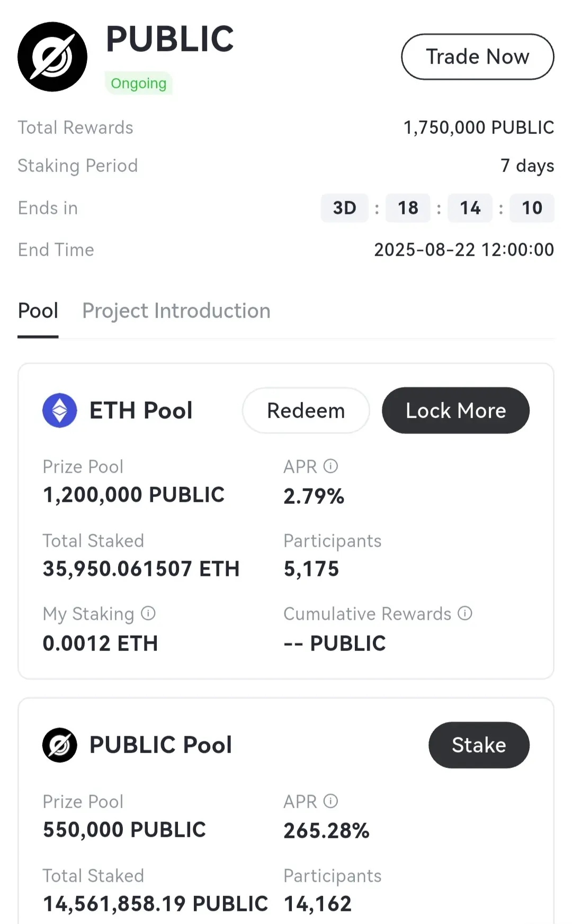Click Lock More in ETH Pool
This screenshot has width=572, height=924.
coord(455,410)
